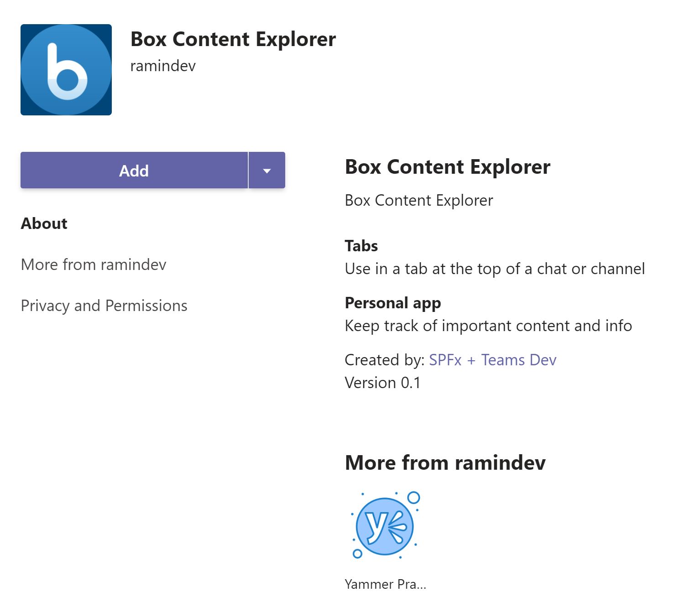The image size is (700, 607).
Task: Click the Box Content Explorer app logo
Action: tap(66, 70)
